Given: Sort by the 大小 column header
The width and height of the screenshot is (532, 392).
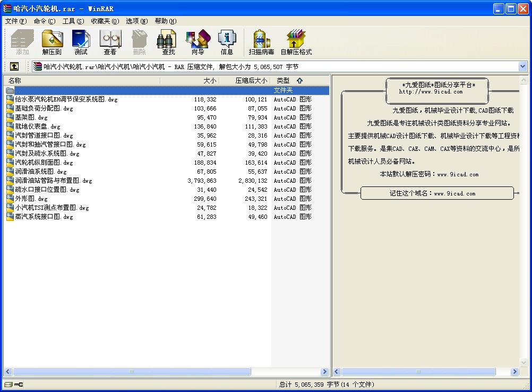Looking at the screenshot, I should pos(210,80).
